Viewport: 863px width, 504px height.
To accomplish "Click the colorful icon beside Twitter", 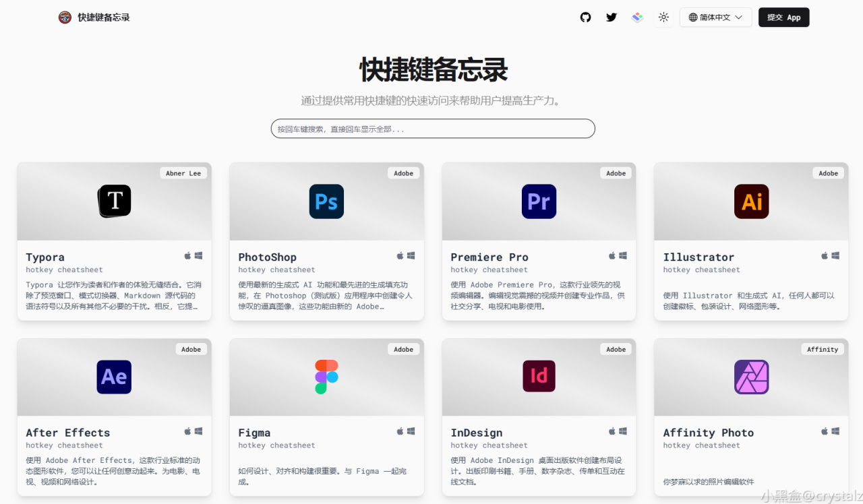I will (638, 18).
